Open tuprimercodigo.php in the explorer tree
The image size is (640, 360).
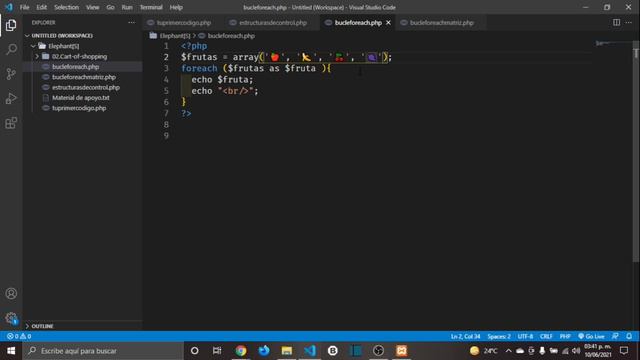[x=79, y=108]
